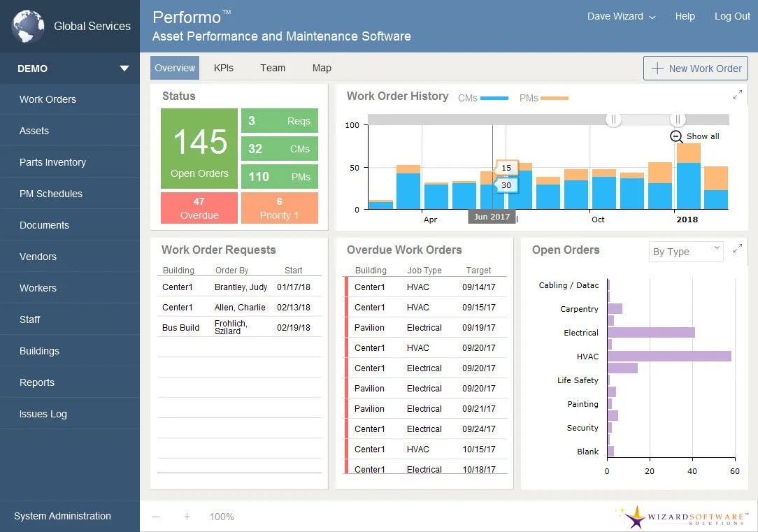Click the Show all zoom-out magnifier icon
Screen dimensions: 758x532
pyautogui.click(x=675, y=138)
